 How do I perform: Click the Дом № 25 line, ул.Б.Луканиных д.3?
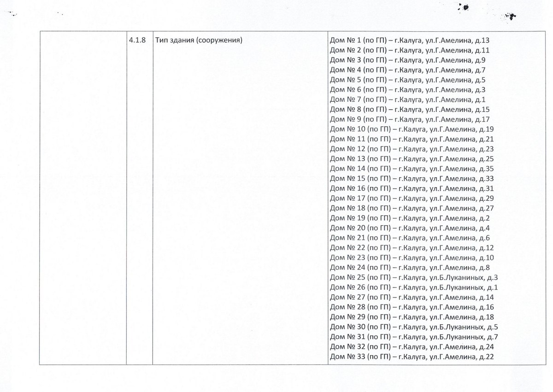(x=414, y=277)
